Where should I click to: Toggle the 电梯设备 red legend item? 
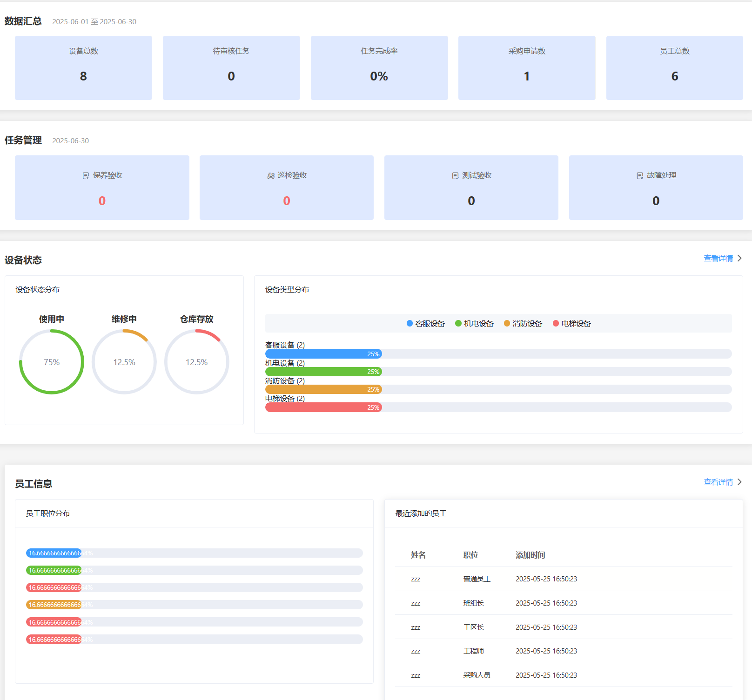point(571,323)
